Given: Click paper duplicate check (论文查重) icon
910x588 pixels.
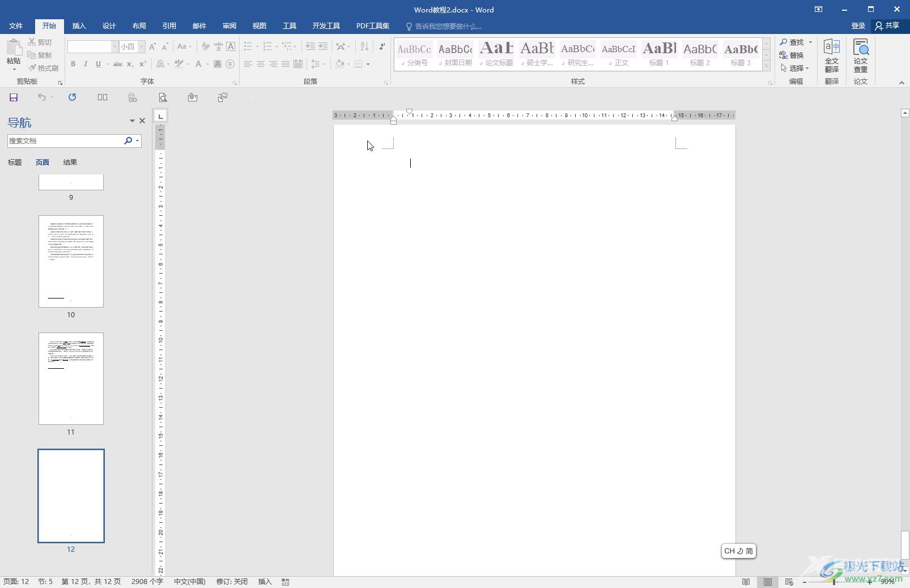Looking at the screenshot, I should point(861,55).
